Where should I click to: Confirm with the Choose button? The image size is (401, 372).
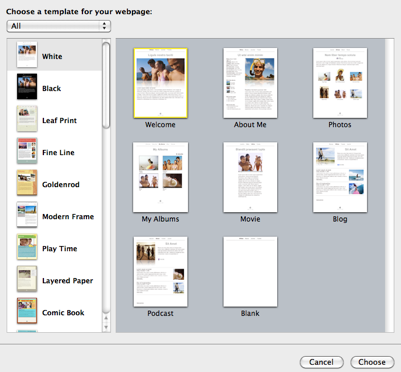click(372, 362)
